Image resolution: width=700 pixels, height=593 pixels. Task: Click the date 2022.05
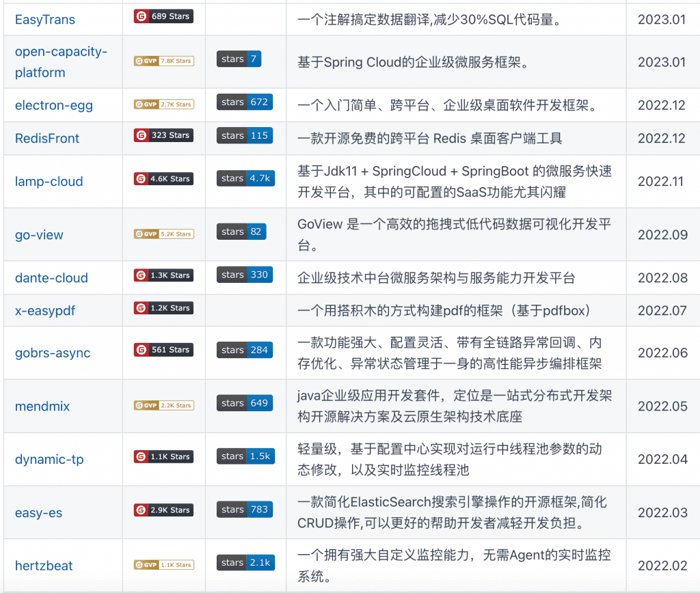(662, 406)
